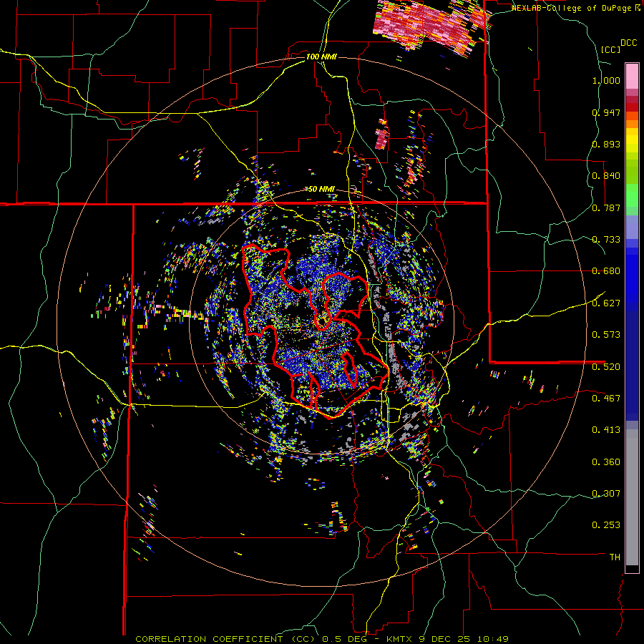Click the 0.840 color scale label
Image resolution: width=644 pixels, height=644 pixels.
(606, 176)
